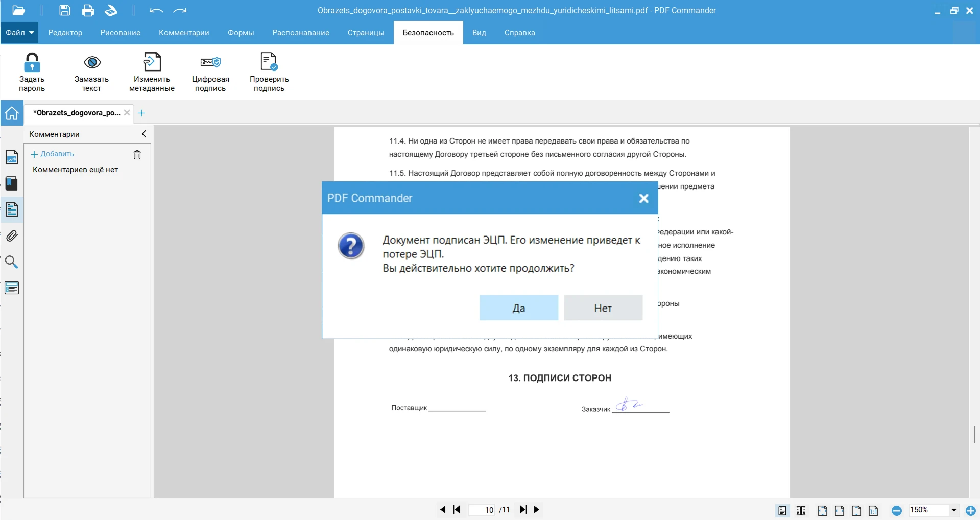Image resolution: width=980 pixels, height=520 pixels.
Task: Click the Print icon in title bar
Action: pyautogui.click(x=88, y=10)
